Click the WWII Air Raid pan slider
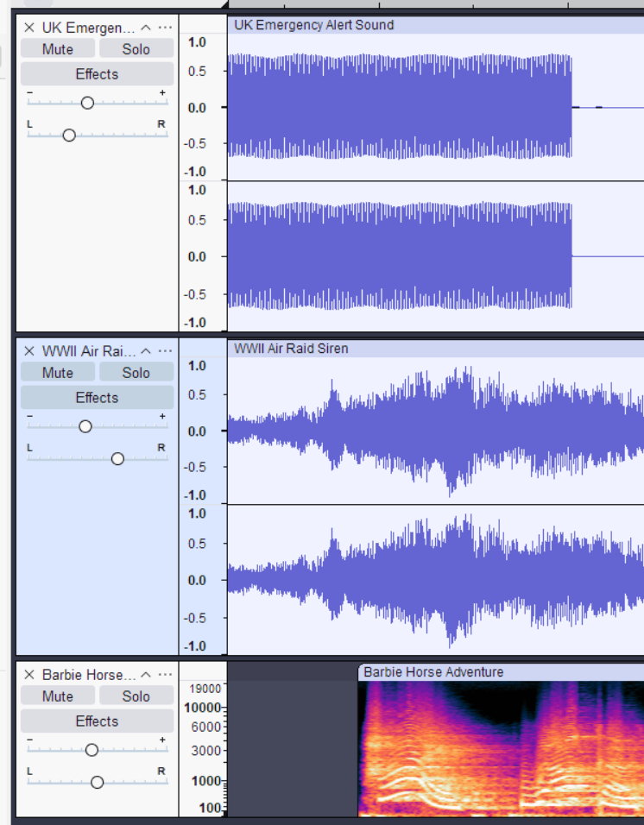Image resolution: width=644 pixels, height=825 pixels. point(117,458)
